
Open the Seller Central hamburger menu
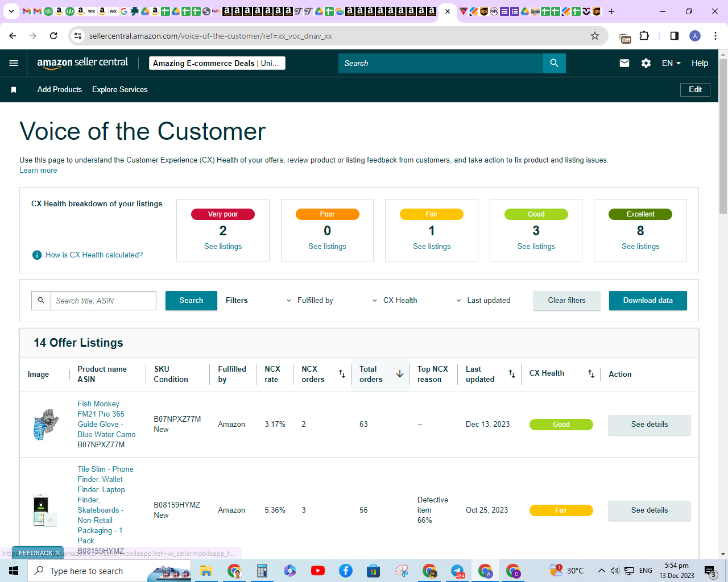[14, 63]
